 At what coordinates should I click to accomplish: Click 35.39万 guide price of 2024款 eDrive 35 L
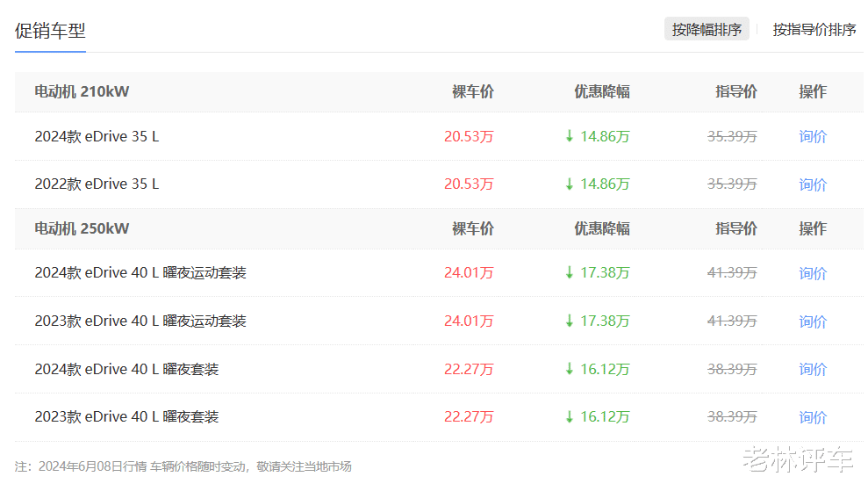click(732, 136)
